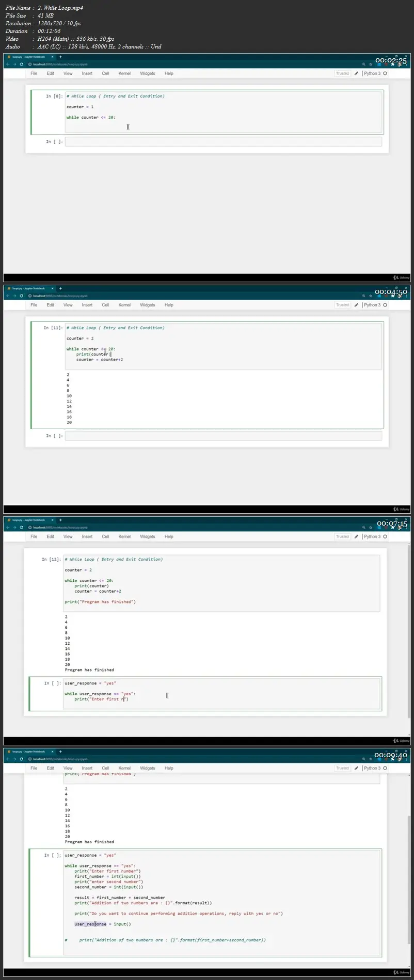414x980 pixels.
Task: Click Python 3 kernel label in 00:04:50 frame
Action: click(372, 305)
